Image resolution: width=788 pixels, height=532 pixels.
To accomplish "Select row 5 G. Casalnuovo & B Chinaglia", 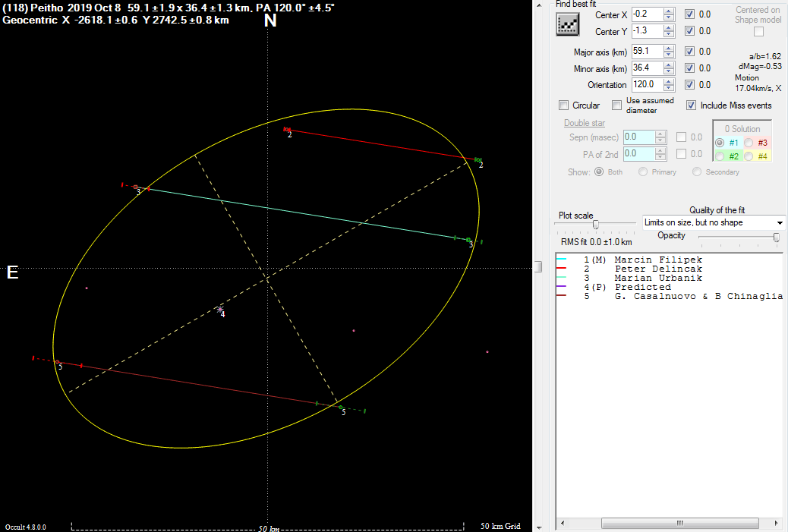I will (x=670, y=297).
